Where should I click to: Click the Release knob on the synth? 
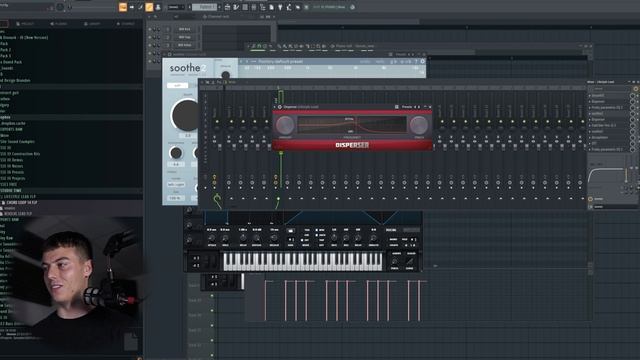tap(274, 238)
